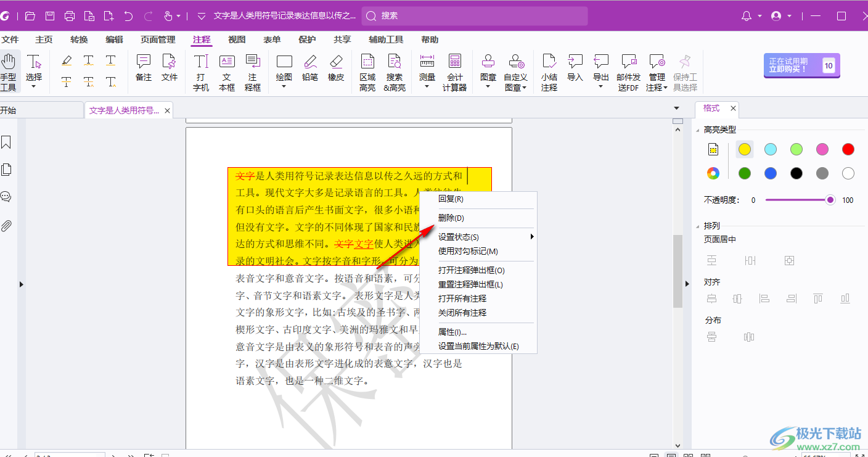Switch to the 开始 document tab
The width and height of the screenshot is (868, 457).
[41, 110]
